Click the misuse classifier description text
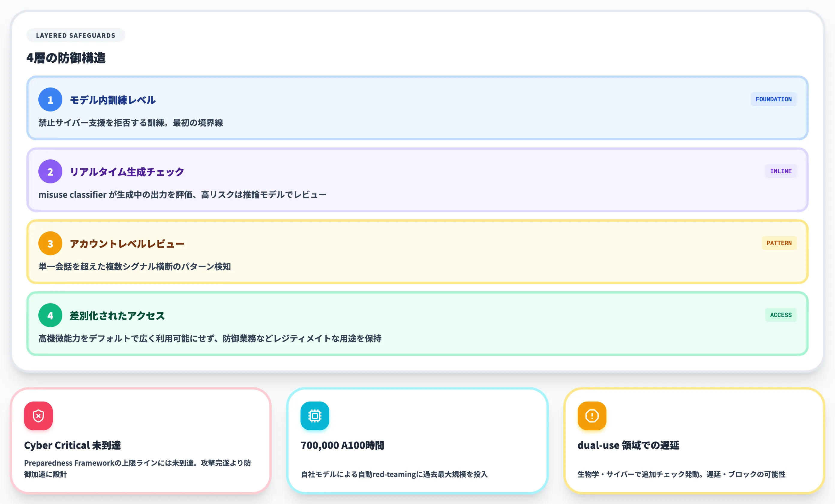This screenshot has height=504, width=835. 182,195
